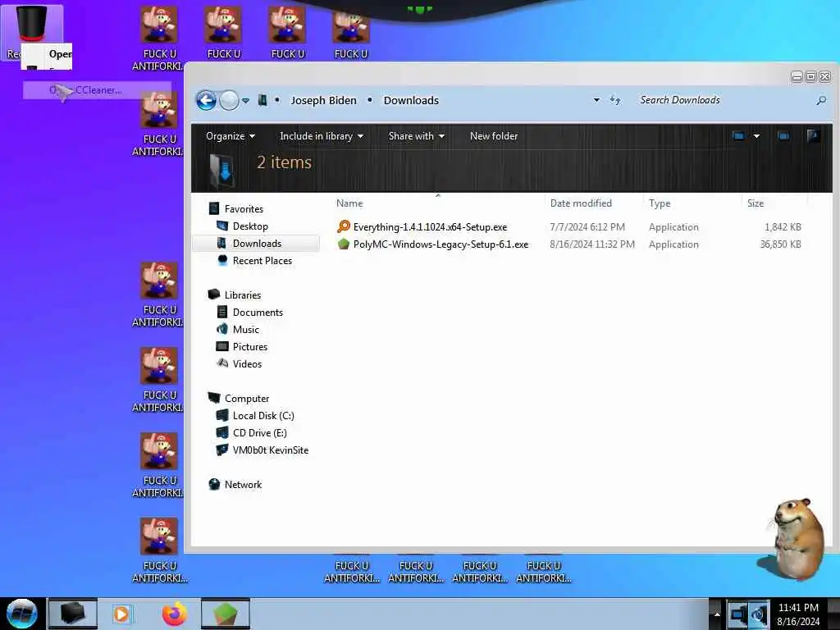Viewport: 840px width, 630px height.
Task: Open Documents library in navigation pane
Action: pos(258,313)
